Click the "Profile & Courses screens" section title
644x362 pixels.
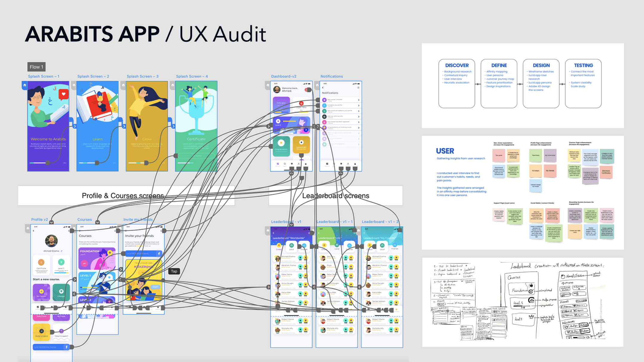(123, 196)
